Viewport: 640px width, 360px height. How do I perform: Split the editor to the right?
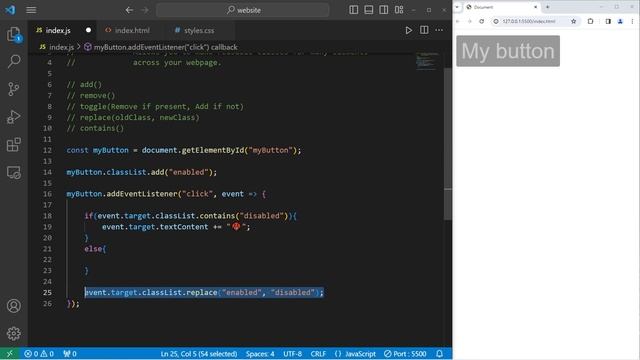pyautogui.click(x=424, y=30)
